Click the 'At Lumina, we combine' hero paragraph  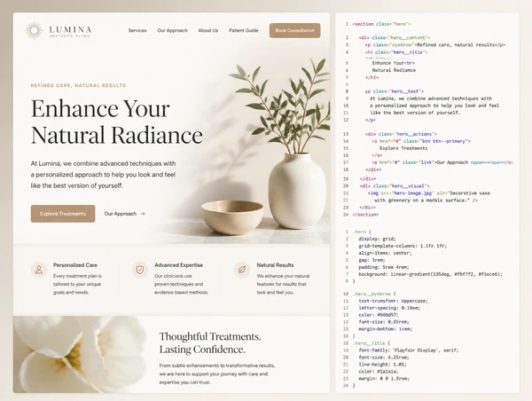point(103,175)
